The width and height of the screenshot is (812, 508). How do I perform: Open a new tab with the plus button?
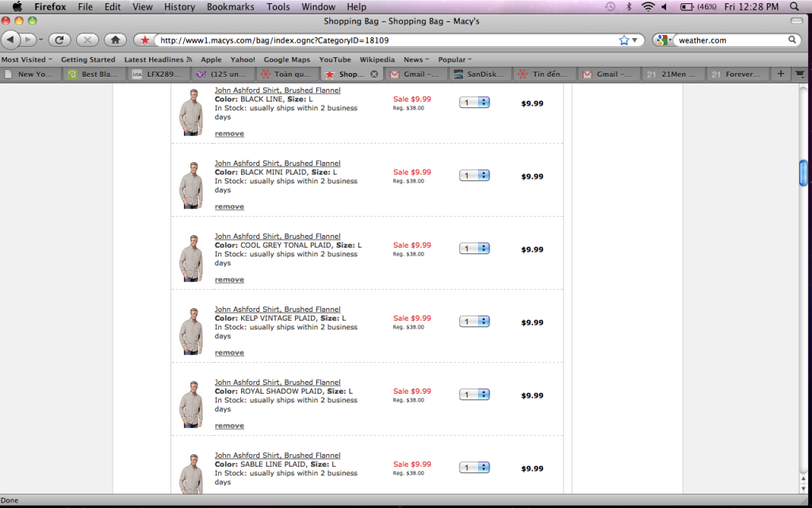pos(781,74)
